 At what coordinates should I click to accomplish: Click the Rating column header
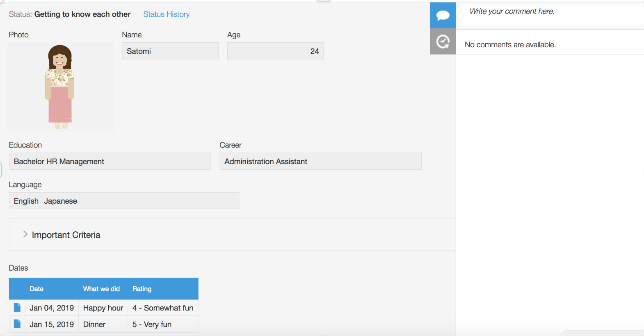[x=142, y=289]
